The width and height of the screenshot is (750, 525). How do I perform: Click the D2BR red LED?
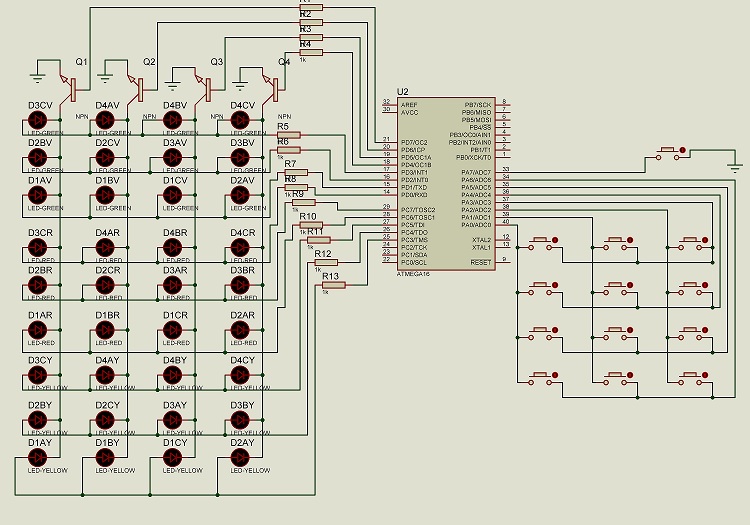coord(37,285)
